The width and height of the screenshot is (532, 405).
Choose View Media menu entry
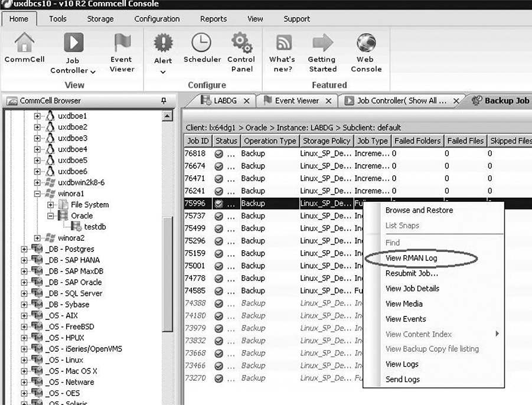tap(404, 304)
